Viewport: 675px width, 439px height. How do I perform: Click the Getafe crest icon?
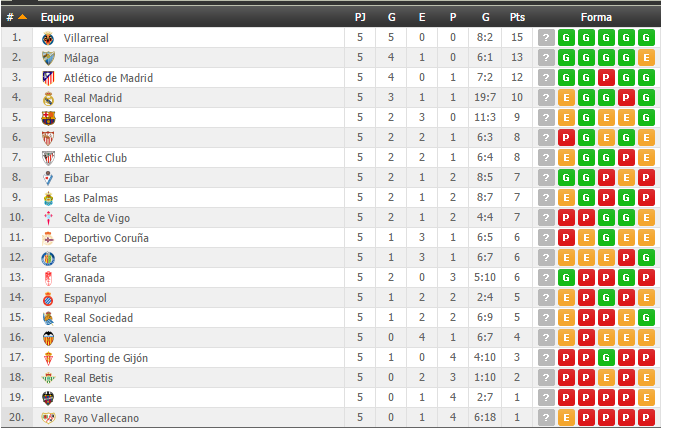coord(48,259)
